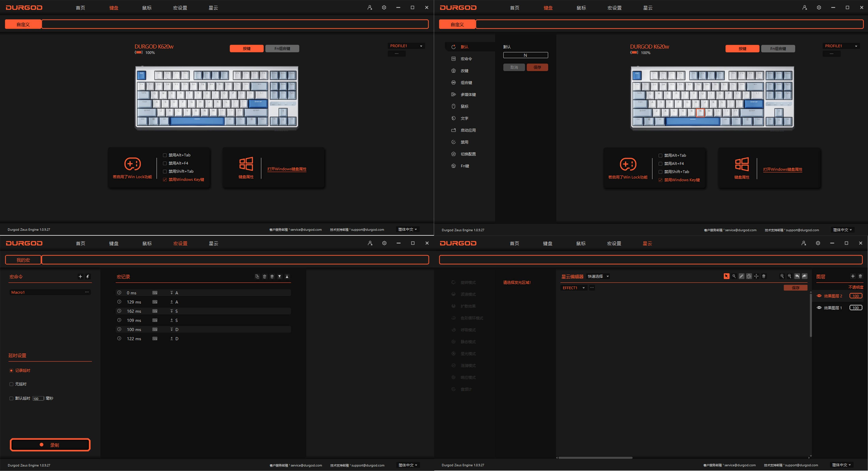This screenshot has width=868, height=471.
Task: Click the trash icon in Nebula editor toolbar
Action: tap(764, 276)
